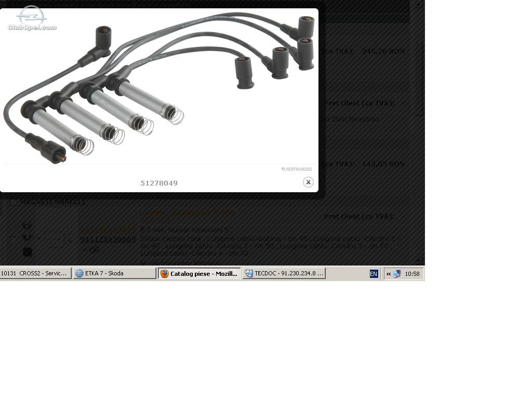Click the 10:58 system clock
The width and height of the screenshot is (532, 399).
click(x=412, y=274)
